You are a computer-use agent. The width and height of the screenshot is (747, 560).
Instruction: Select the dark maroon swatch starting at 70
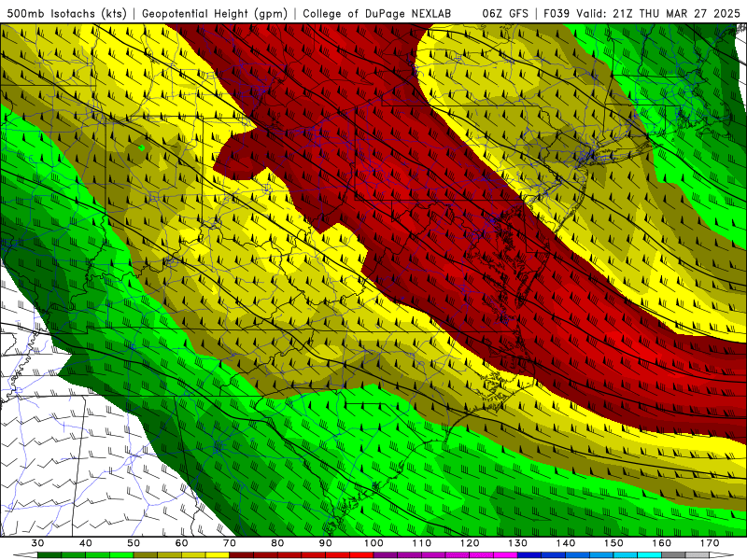pos(242,555)
